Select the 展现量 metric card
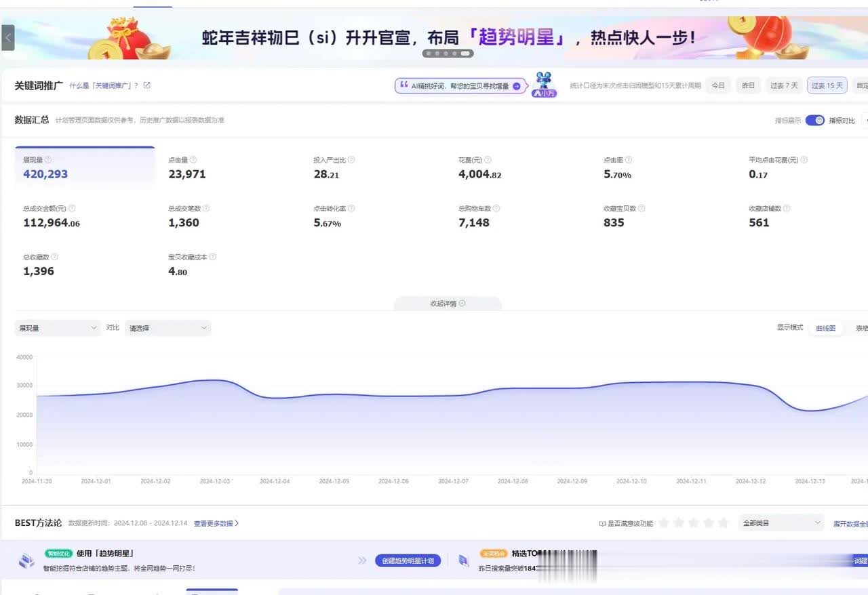 [85, 167]
